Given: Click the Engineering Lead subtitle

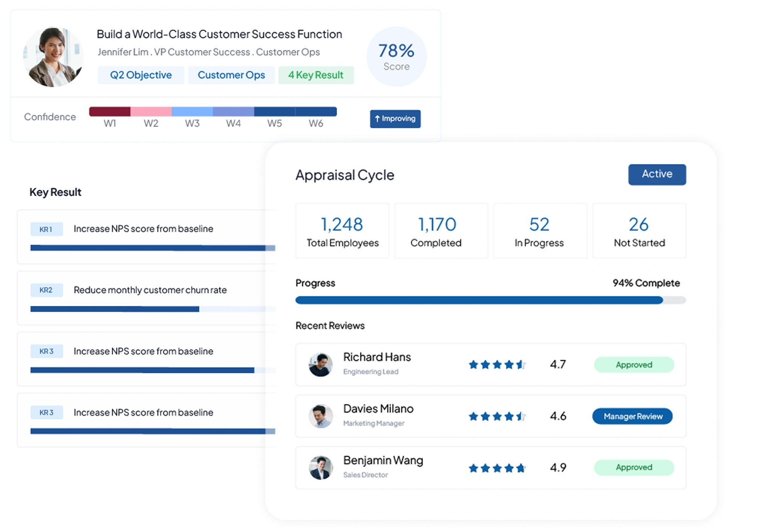Looking at the screenshot, I should [371, 372].
